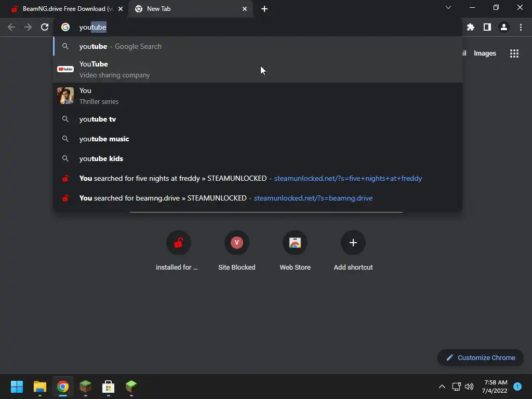
Task: Open the profile avatar icon
Action: click(x=504, y=27)
